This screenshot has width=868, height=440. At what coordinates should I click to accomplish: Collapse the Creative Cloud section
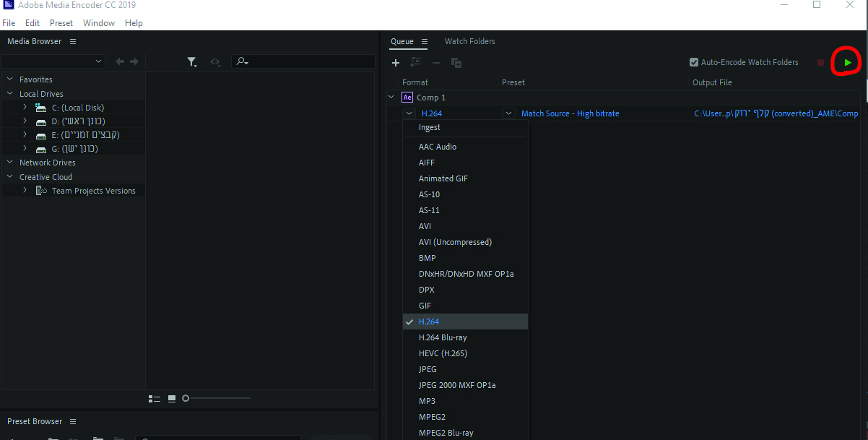(10, 177)
